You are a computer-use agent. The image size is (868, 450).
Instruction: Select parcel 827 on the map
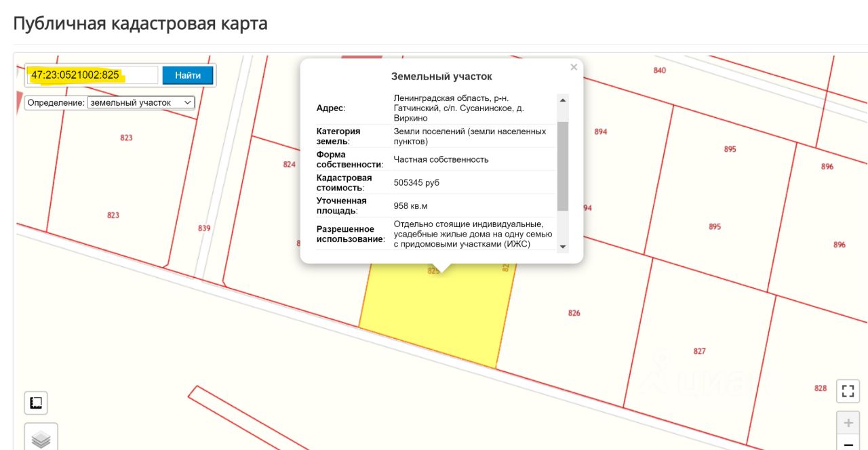(x=700, y=351)
